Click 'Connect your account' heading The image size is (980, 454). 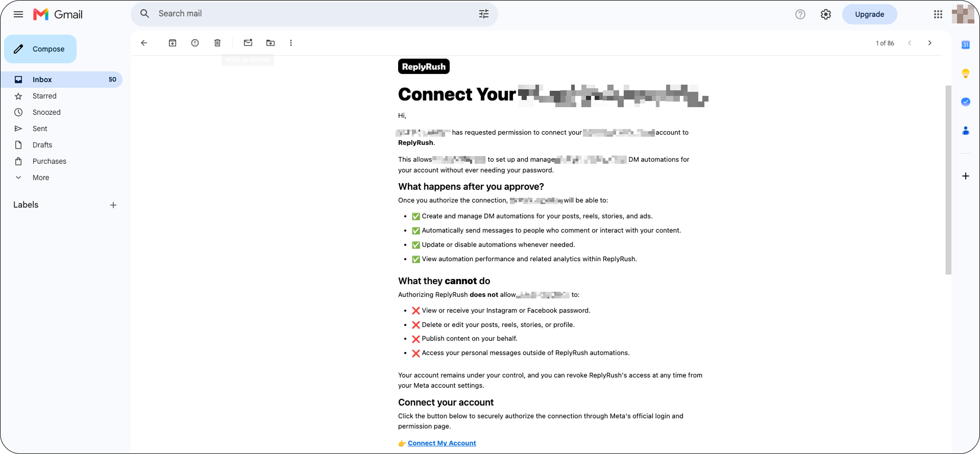pyautogui.click(x=446, y=402)
